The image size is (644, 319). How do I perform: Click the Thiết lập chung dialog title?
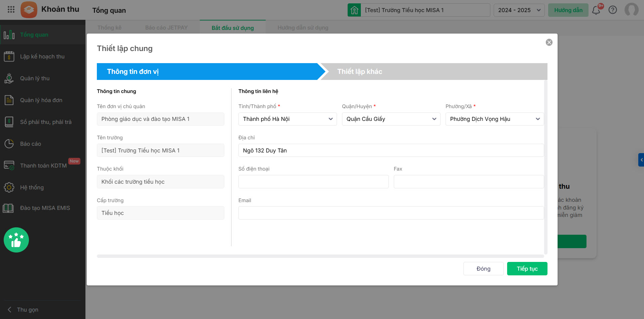click(125, 48)
